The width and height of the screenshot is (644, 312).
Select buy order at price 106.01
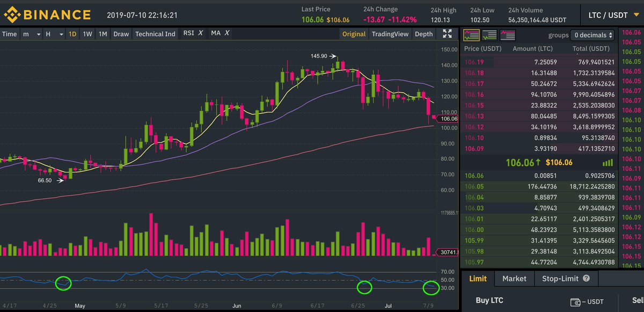pyautogui.click(x=539, y=219)
